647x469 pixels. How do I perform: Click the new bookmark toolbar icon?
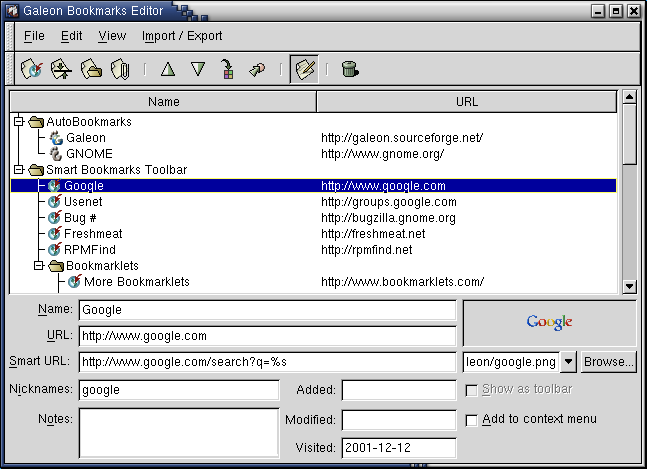tap(31, 69)
